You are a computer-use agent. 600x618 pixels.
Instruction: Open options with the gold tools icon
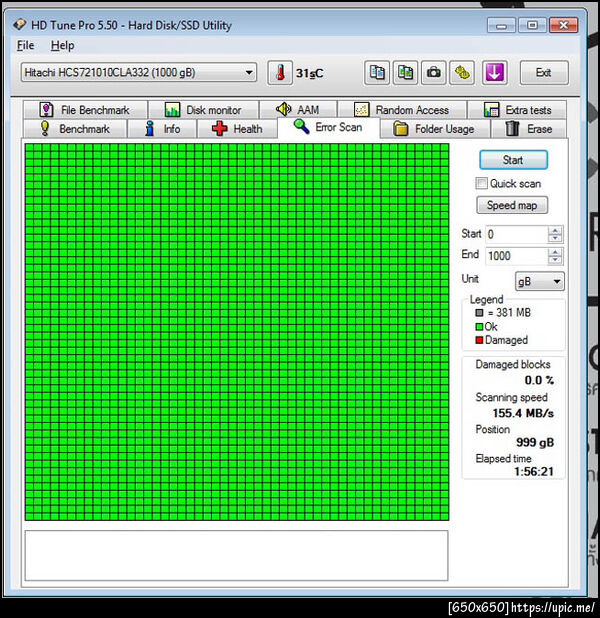(x=462, y=73)
